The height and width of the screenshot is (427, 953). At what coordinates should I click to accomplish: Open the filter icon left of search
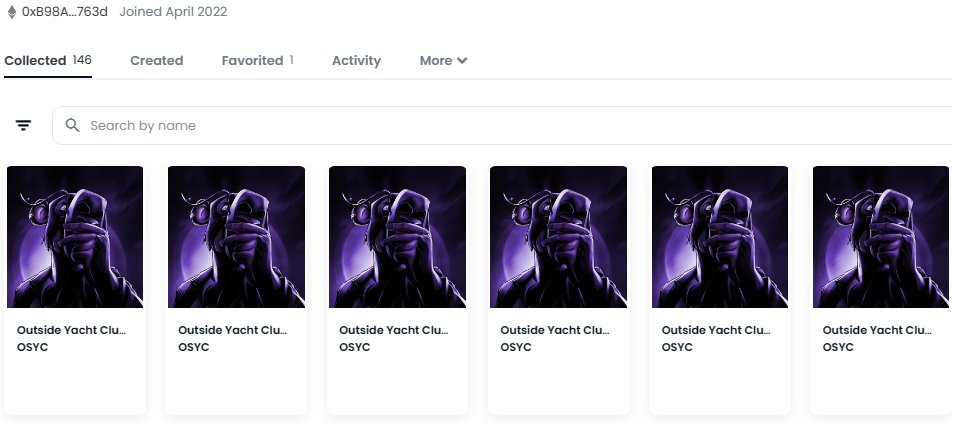click(x=23, y=125)
